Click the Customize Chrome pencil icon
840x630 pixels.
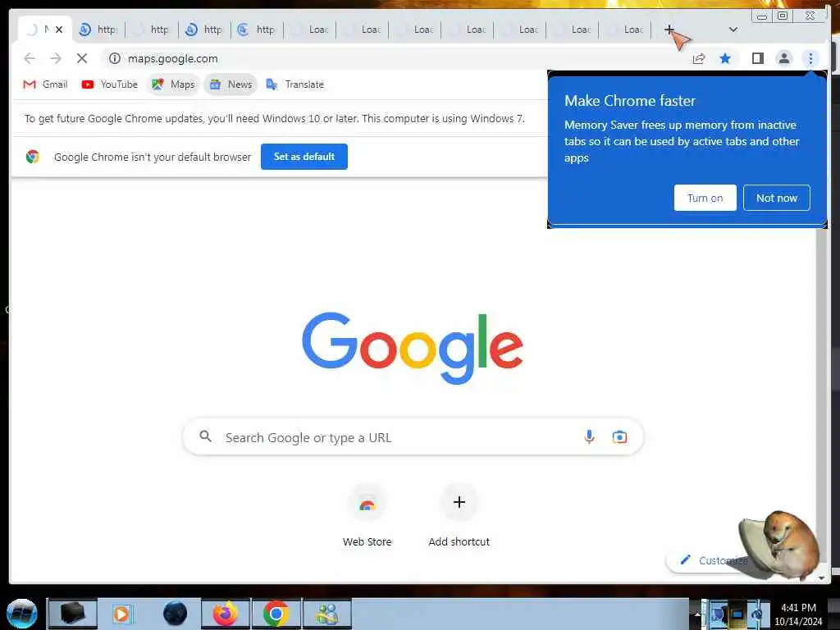(x=685, y=559)
